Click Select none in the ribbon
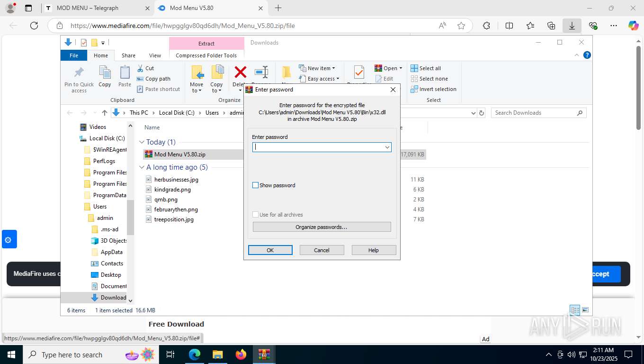 [x=429, y=79]
